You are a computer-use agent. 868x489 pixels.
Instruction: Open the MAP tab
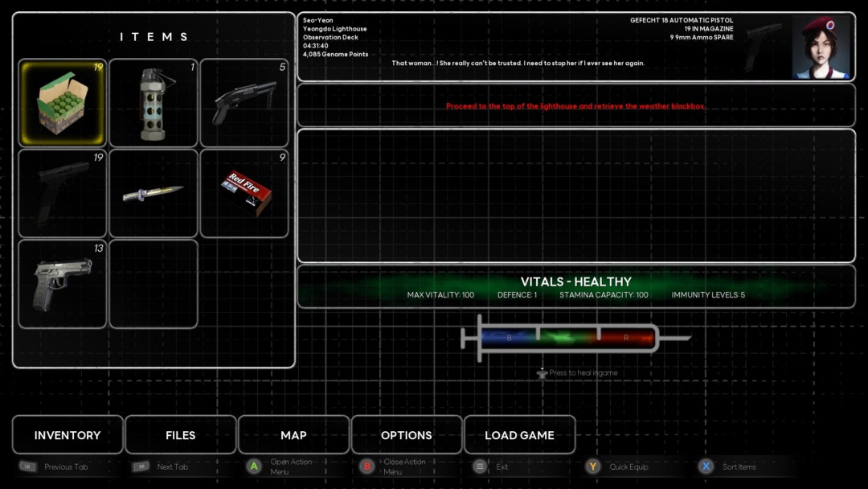coord(293,435)
